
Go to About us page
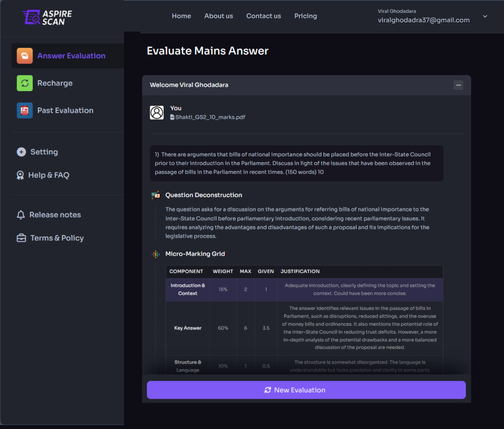tap(218, 16)
